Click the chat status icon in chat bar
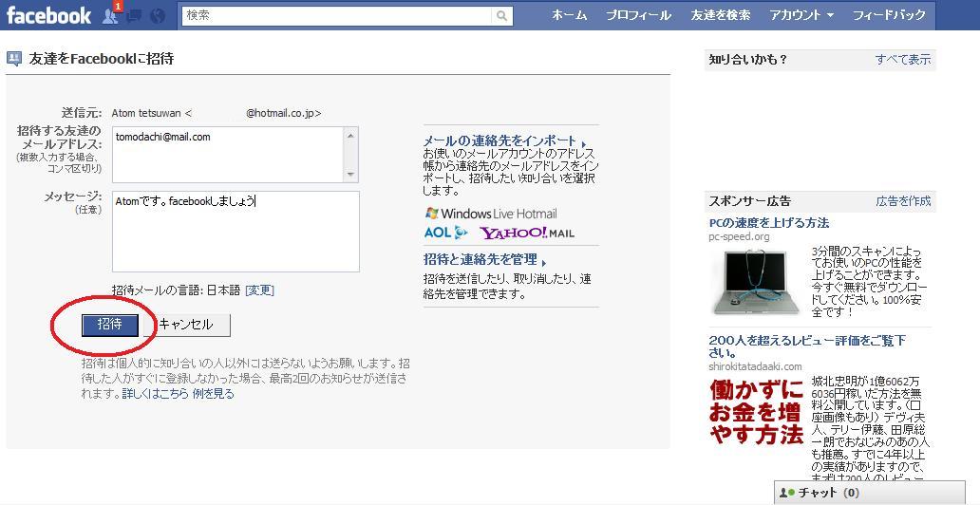 point(787,493)
